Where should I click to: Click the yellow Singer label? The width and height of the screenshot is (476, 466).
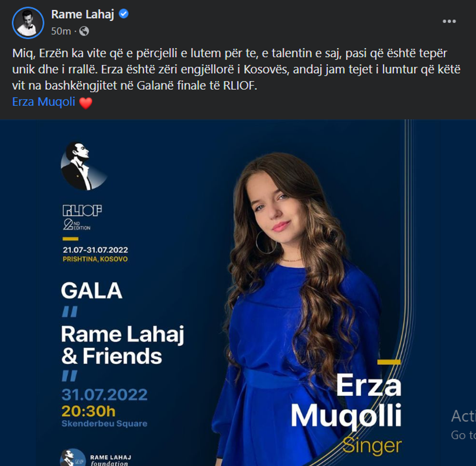point(372,446)
